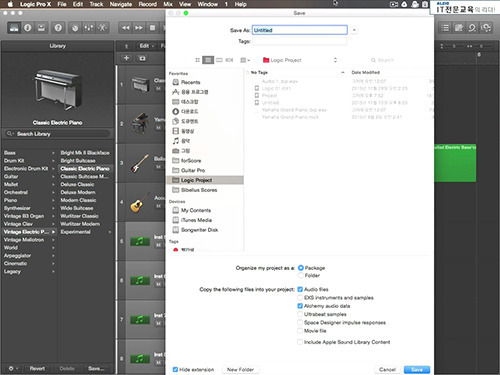
Task: Open the Note Pads icon
Action: tap(459, 28)
